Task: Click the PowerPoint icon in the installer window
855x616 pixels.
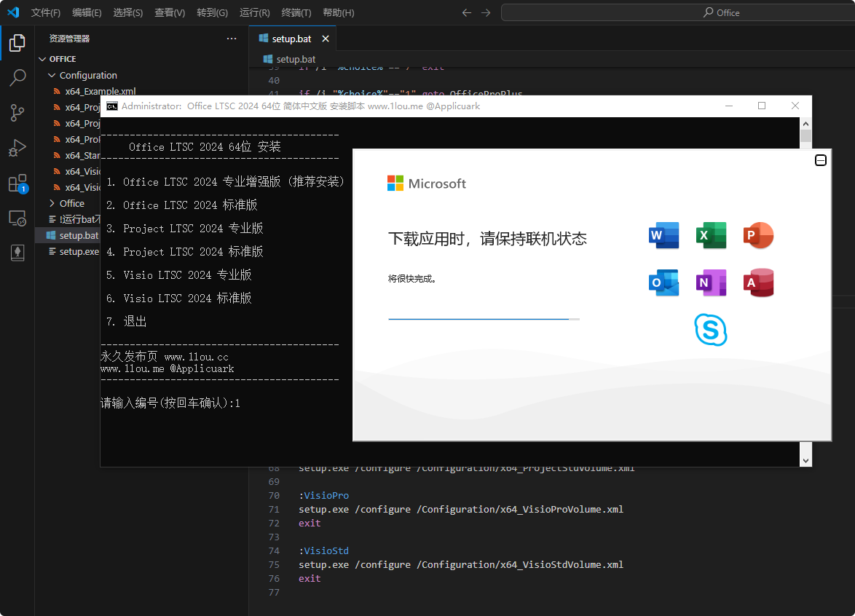Action: 758,235
